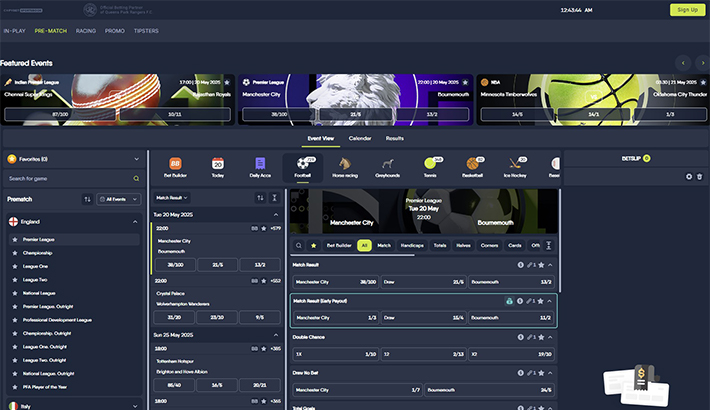The image size is (710, 410).
Task: Filter markets by Handicaps
Action: [x=412, y=246]
